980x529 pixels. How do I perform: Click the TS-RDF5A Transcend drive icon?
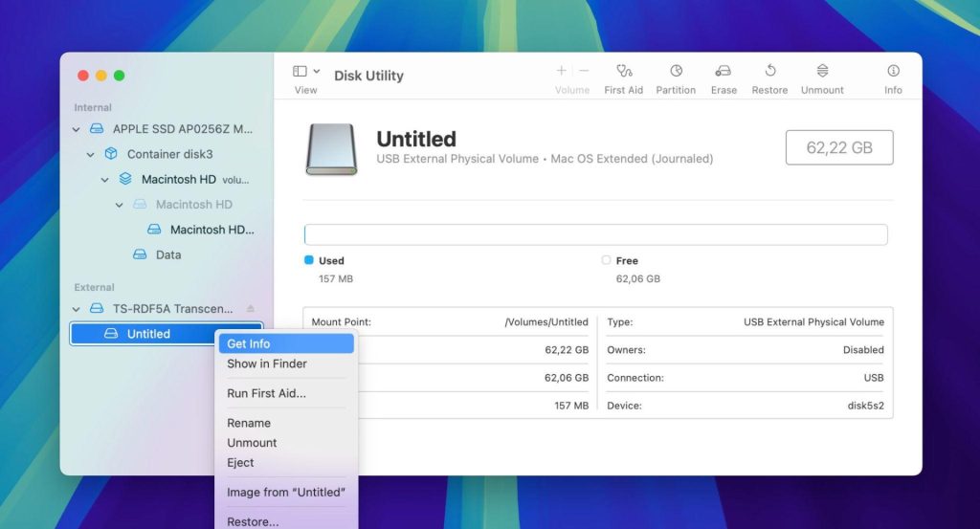point(97,309)
